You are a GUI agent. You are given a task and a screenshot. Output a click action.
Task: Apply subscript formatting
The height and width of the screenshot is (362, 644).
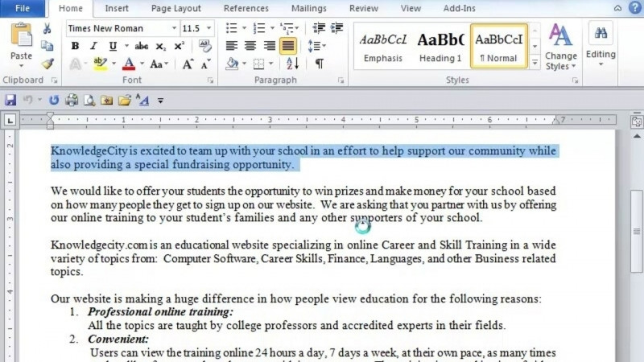click(160, 46)
